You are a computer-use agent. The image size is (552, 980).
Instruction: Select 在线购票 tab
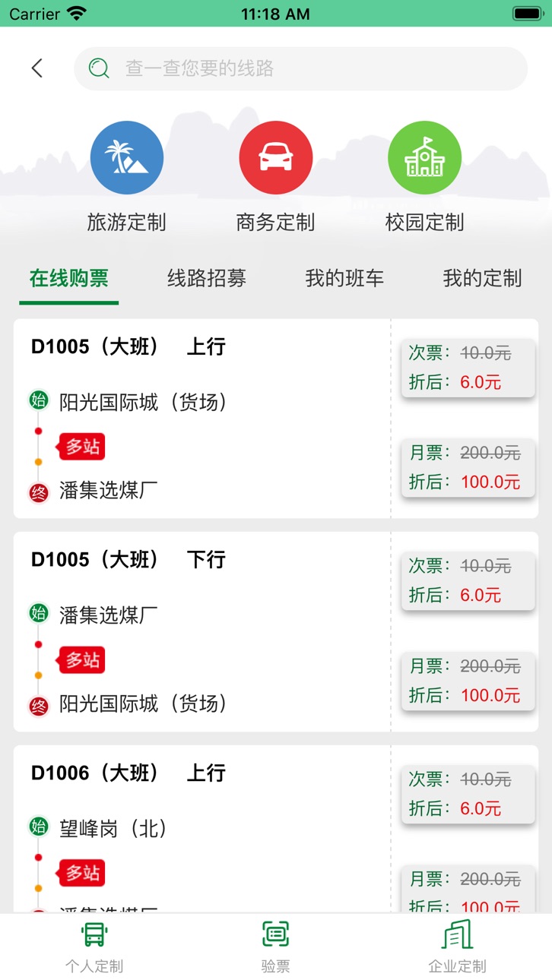[x=69, y=278]
